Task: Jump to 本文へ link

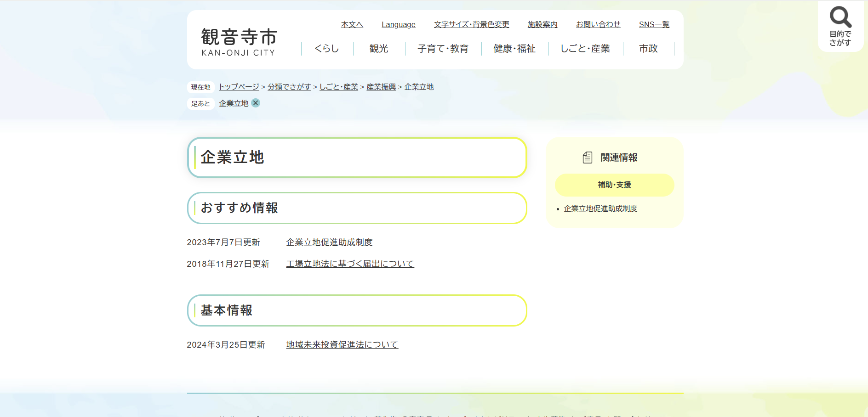Action: pos(352,24)
